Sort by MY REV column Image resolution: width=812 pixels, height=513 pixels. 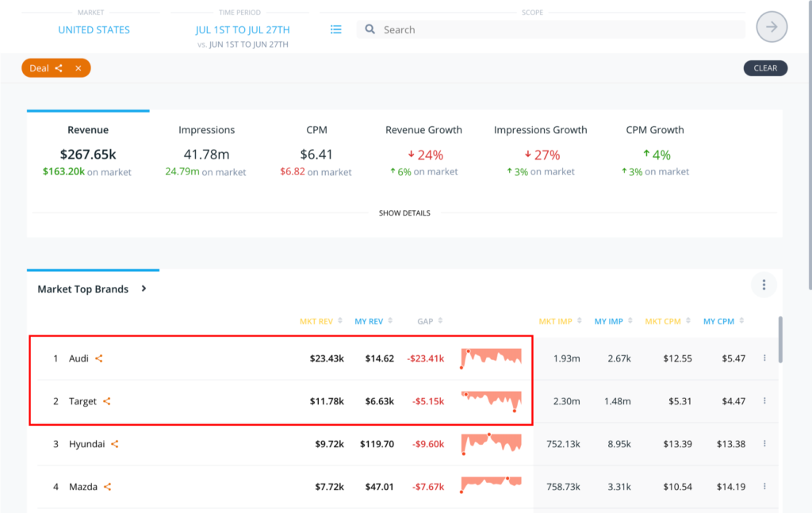(373, 321)
